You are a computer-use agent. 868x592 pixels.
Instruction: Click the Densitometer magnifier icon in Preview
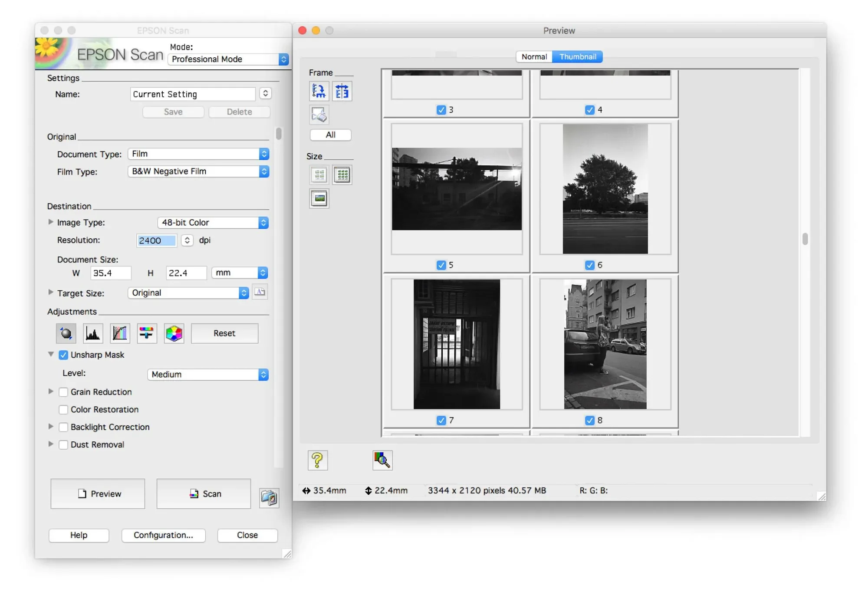(x=382, y=460)
